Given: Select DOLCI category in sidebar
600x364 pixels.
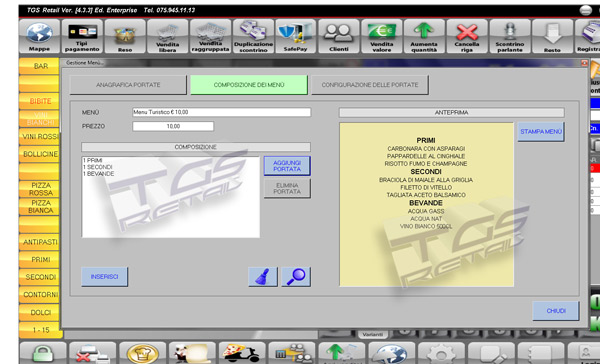Looking at the screenshot, I should pyautogui.click(x=39, y=312).
